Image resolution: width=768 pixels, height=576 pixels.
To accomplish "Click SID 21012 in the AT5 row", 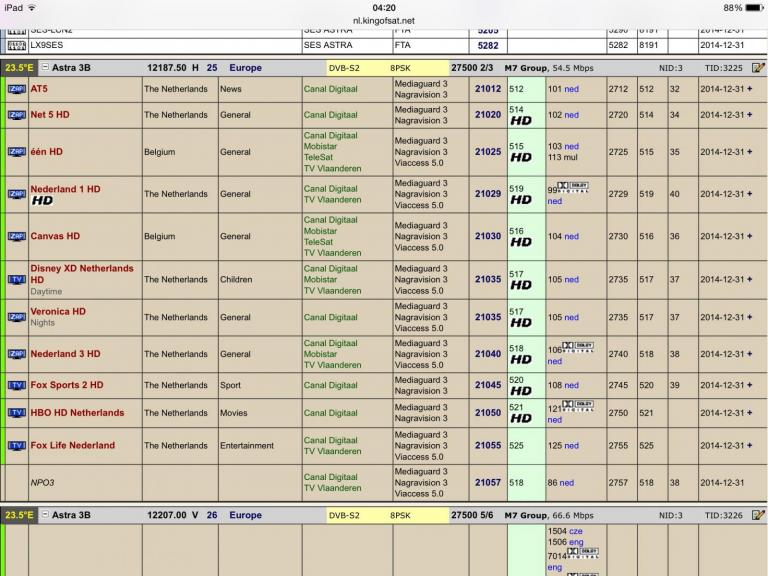I will click(488, 89).
